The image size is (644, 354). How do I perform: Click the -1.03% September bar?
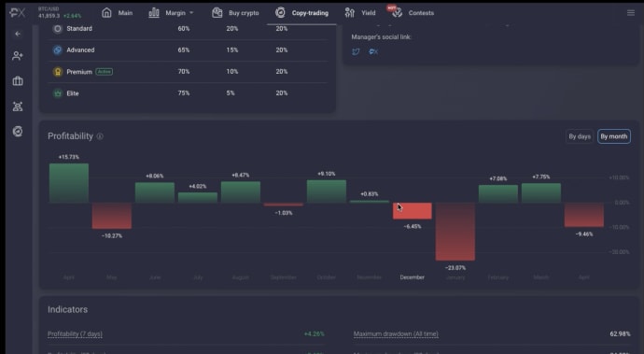[284, 205]
